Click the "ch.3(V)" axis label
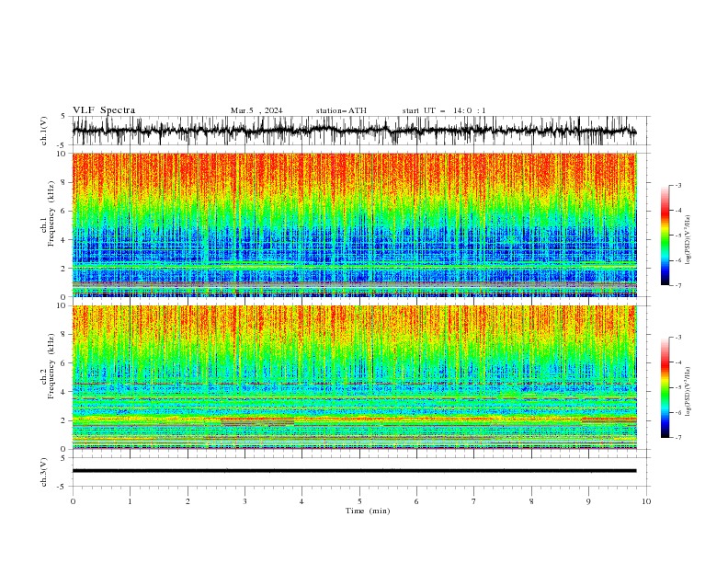This screenshot has height=563, width=728. pos(44,472)
